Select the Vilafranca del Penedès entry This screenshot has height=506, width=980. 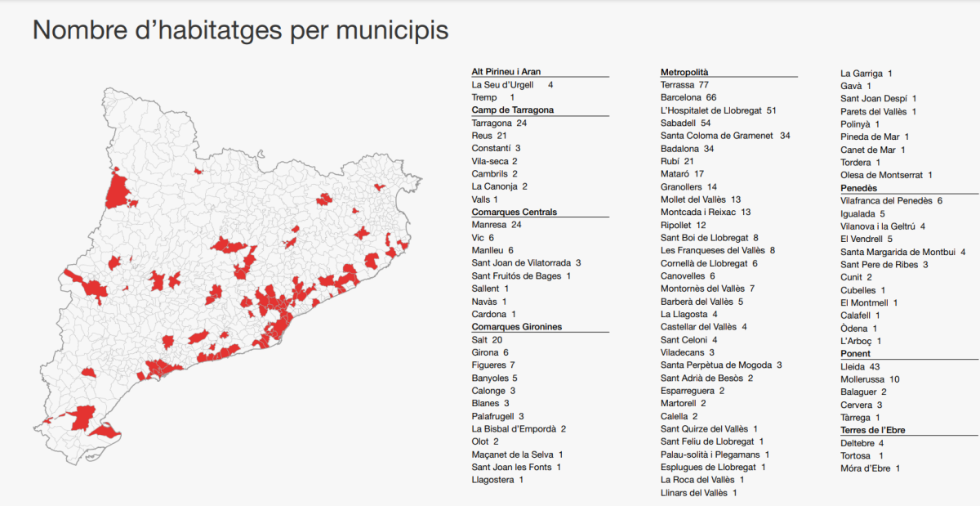[x=891, y=200]
